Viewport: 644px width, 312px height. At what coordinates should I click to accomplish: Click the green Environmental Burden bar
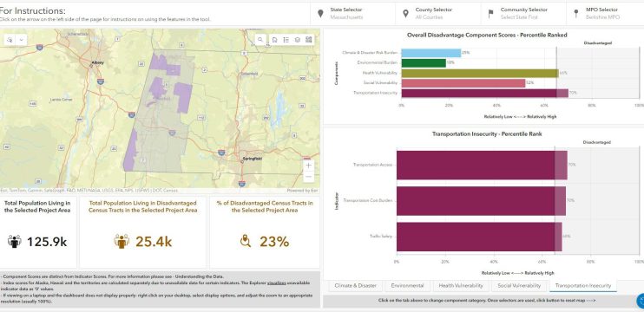(424, 63)
